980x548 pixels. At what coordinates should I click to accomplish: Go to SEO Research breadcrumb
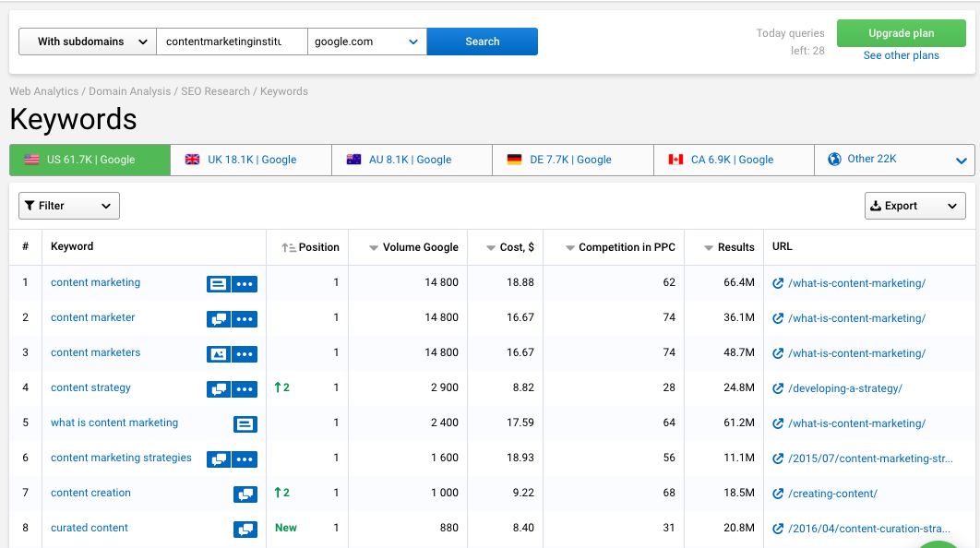pyautogui.click(x=216, y=91)
